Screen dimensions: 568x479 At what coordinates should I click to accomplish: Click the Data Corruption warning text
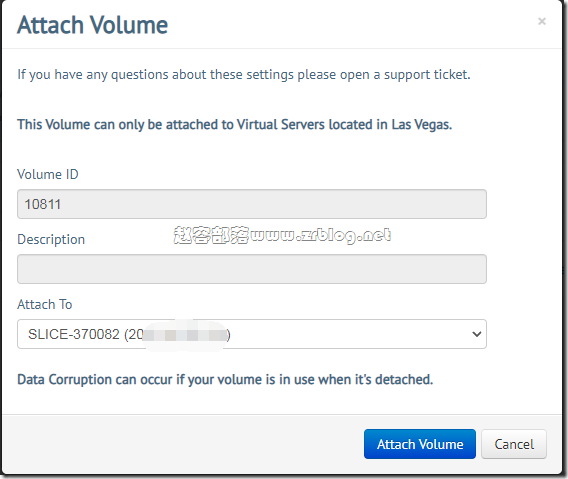coord(225,379)
